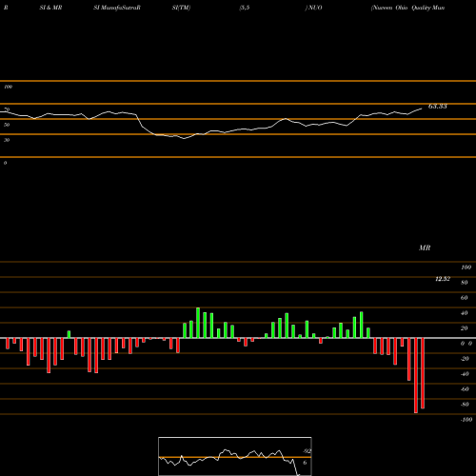This screenshot has height=476, width=476.
Task: Click the RSI axis label 50
Action: click(7, 125)
